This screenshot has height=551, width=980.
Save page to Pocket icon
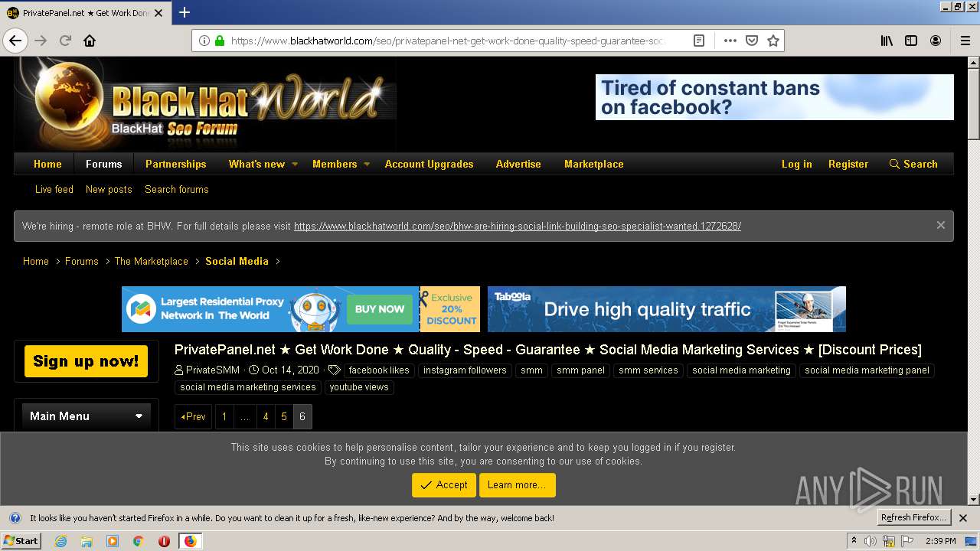(x=752, y=41)
